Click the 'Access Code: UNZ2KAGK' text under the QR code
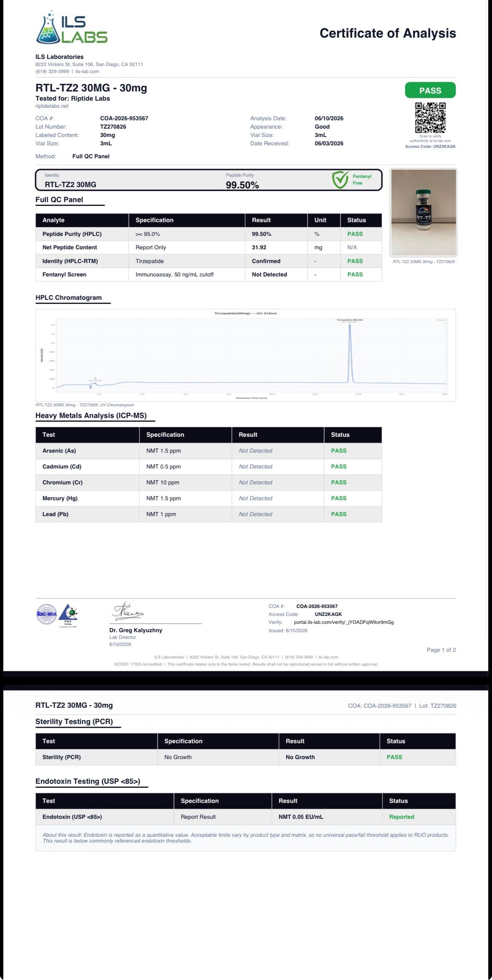Viewport: 492px width, 980px height. coord(430,147)
